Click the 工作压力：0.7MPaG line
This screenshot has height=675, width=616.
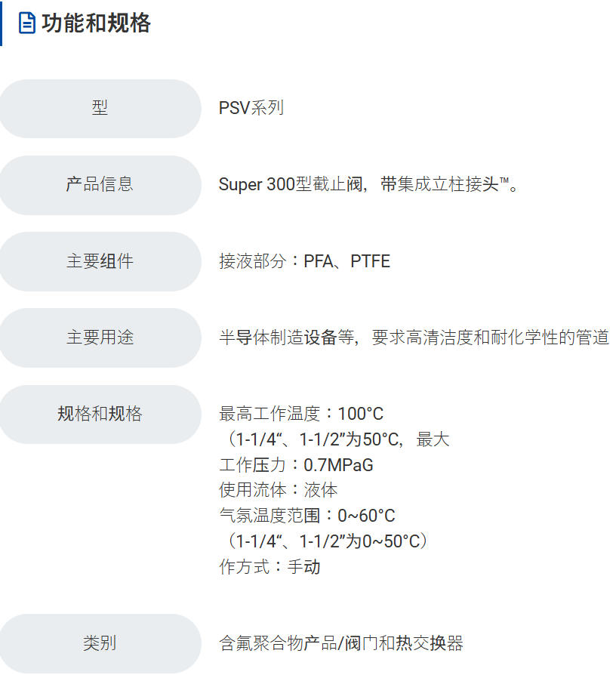[296, 465]
